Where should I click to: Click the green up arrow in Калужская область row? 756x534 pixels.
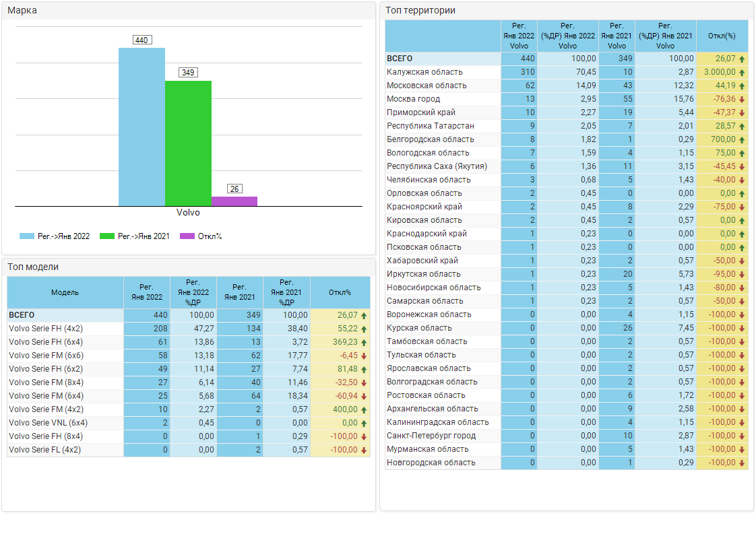[742, 72]
